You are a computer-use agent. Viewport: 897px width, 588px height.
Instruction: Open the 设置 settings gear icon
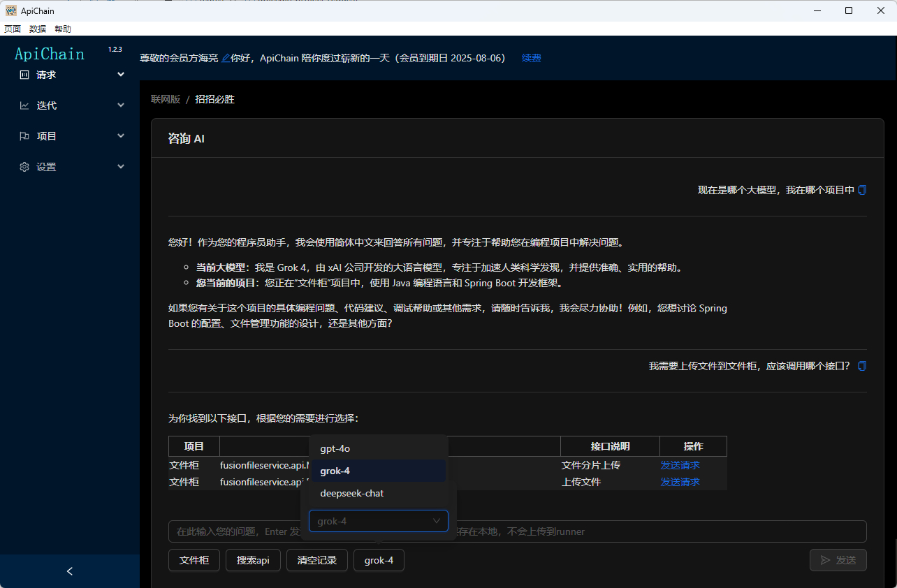24,167
